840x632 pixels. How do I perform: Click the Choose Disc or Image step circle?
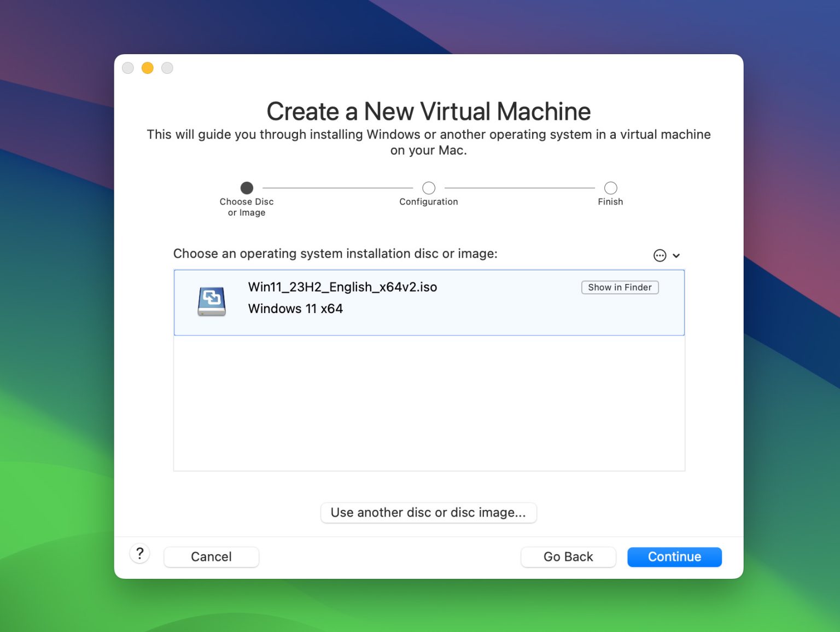pyautogui.click(x=246, y=188)
